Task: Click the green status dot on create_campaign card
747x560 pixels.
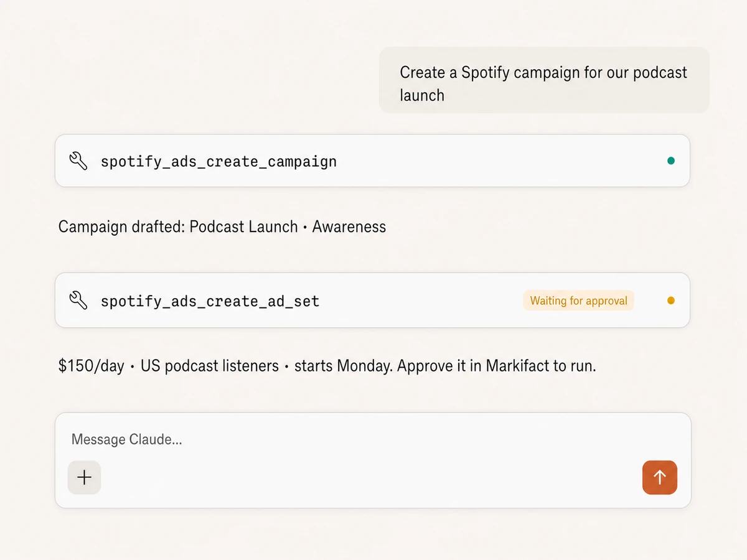Action: point(670,161)
